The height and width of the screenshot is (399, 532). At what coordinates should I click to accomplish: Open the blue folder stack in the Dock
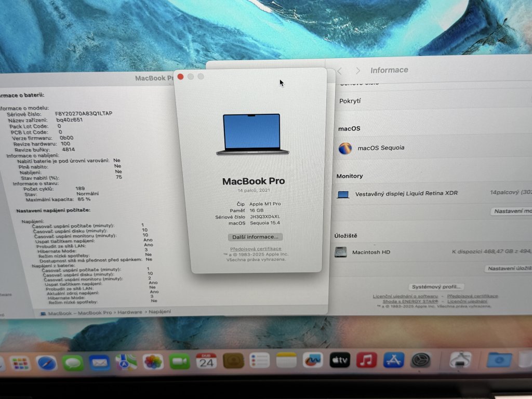click(x=499, y=360)
